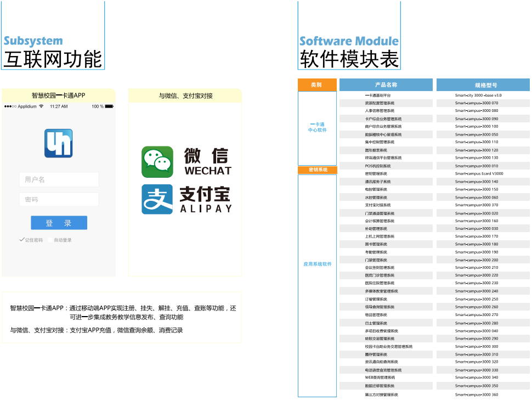Click the Wi-Fi signal icon in status bar

pyautogui.click(x=41, y=106)
